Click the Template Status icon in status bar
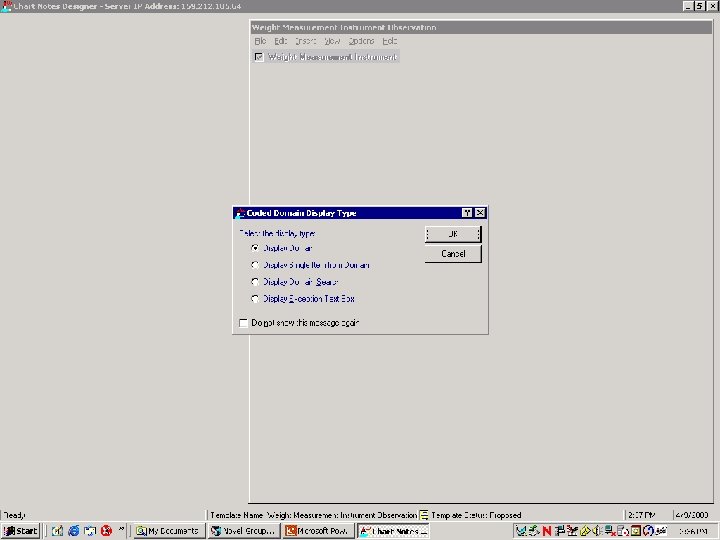The width and height of the screenshot is (720, 540). (424, 515)
